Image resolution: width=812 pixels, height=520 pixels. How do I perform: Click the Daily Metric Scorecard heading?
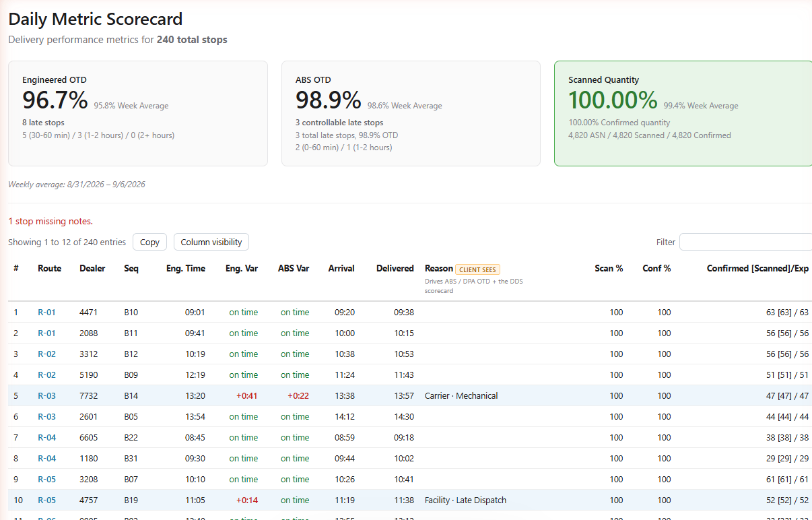coord(95,20)
